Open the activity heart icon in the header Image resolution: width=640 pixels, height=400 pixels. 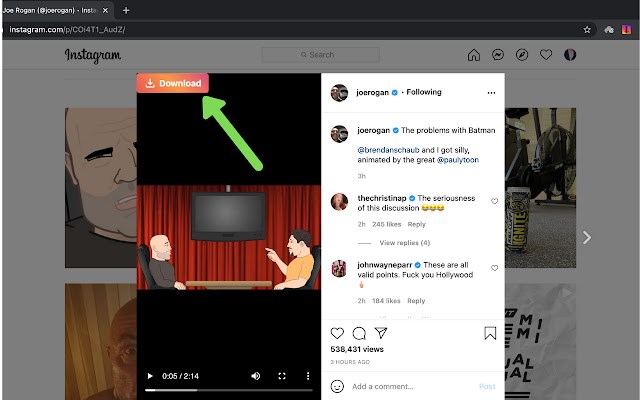tap(546, 55)
